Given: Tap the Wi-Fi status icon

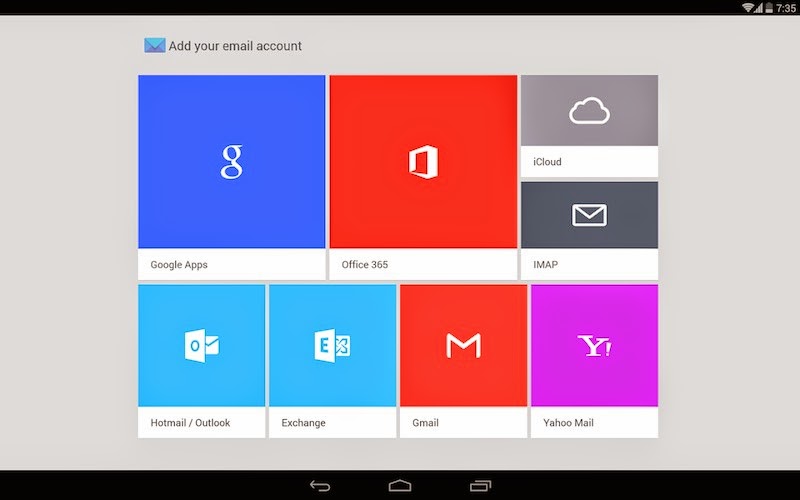Looking at the screenshot, I should [748, 7].
